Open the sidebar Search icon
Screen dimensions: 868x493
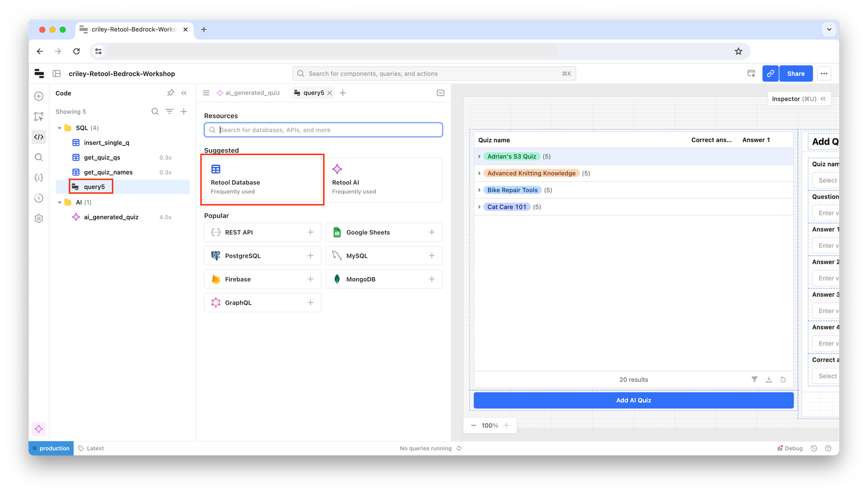(39, 157)
